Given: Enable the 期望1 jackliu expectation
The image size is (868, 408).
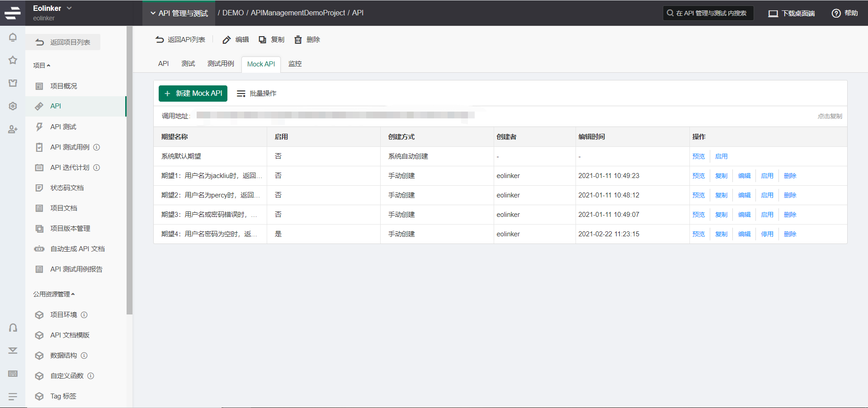Looking at the screenshot, I should click(767, 176).
